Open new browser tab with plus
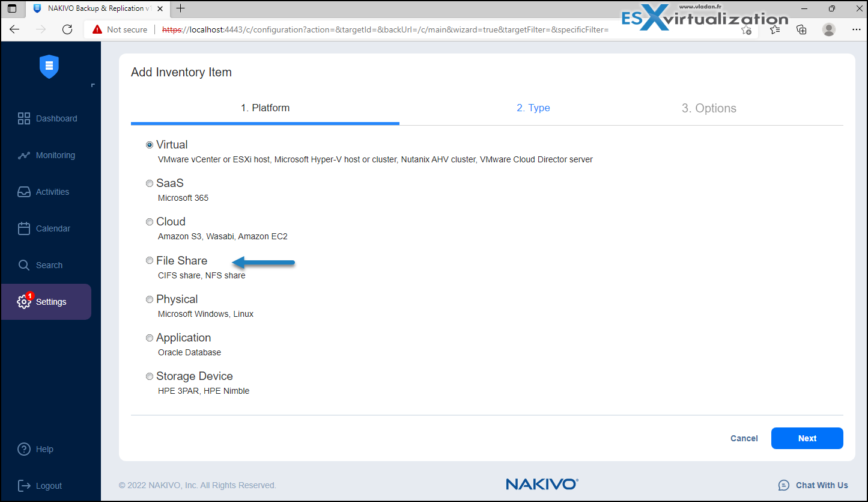Image resolution: width=868 pixels, height=502 pixels. point(180,8)
